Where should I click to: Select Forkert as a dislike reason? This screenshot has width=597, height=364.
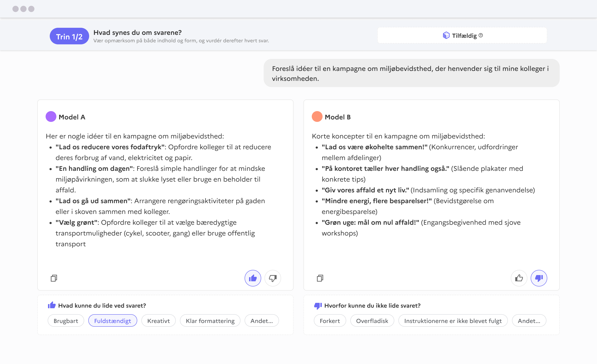pos(330,320)
